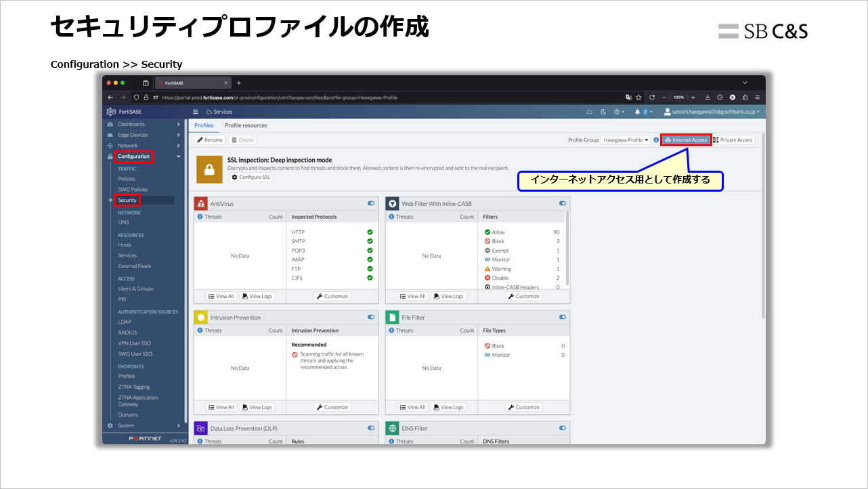Click the FortiSASE logo icon
Image resolution: width=868 pixels, height=489 pixels.
click(x=110, y=112)
